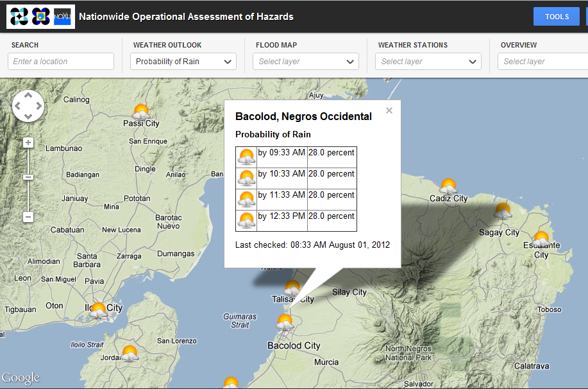This screenshot has width=588, height=389.
Task: Click the sun icon in the 09:33 AM forecast row
Action: pos(246,156)
